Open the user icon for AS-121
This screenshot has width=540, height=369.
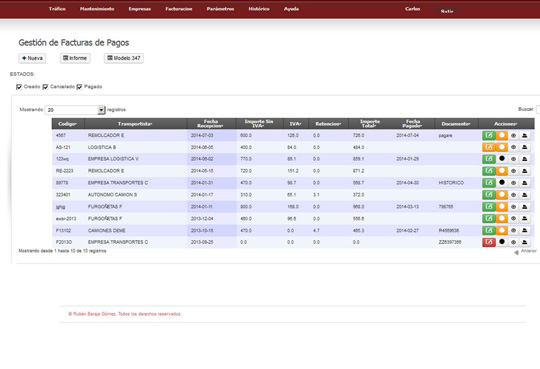point(525,147)
